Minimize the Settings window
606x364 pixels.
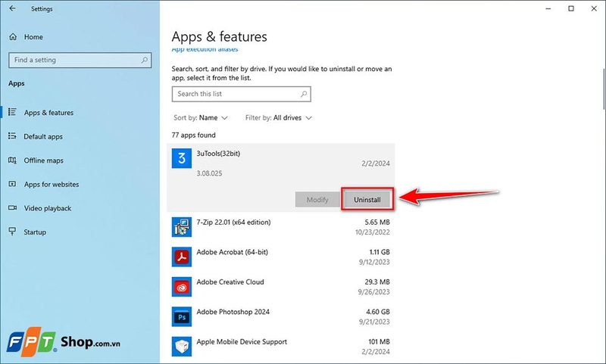click(x=548, y=8)
